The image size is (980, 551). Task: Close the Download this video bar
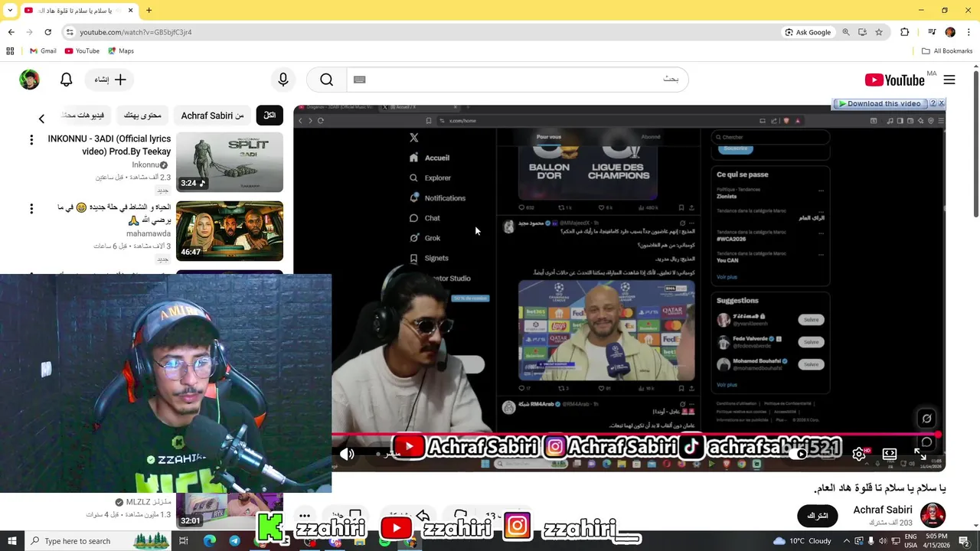pos(942,103)
